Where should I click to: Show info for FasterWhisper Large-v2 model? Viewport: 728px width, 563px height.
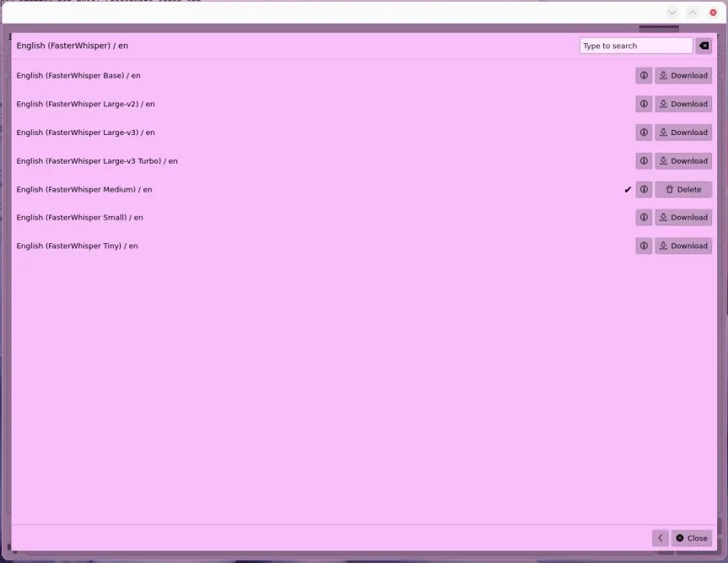tap(644, 104)
